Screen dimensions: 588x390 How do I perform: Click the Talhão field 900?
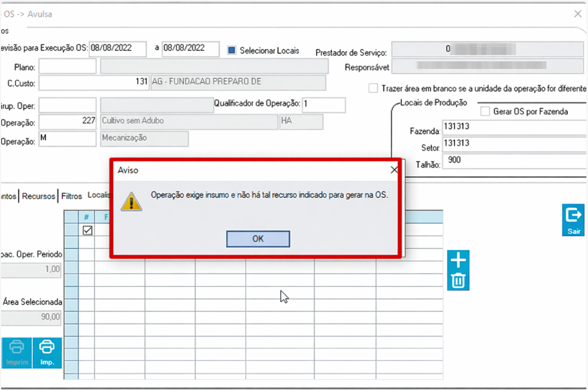[514, 161]
